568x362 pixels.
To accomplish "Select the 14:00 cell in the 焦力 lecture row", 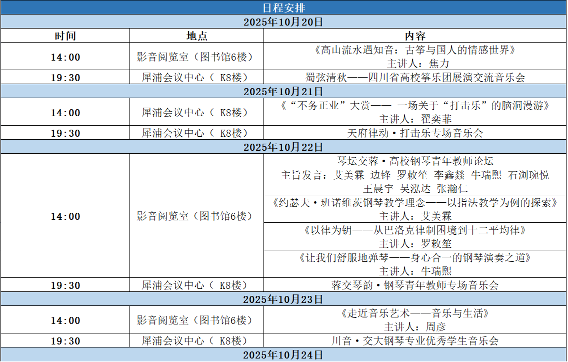I will tap(65, 57).
